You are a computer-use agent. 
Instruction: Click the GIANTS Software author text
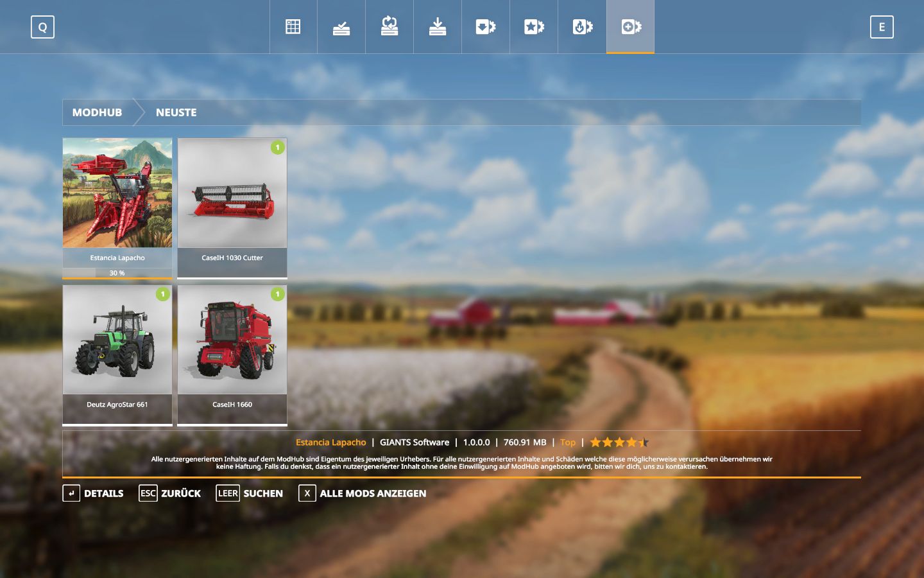(x=415, y=442)
